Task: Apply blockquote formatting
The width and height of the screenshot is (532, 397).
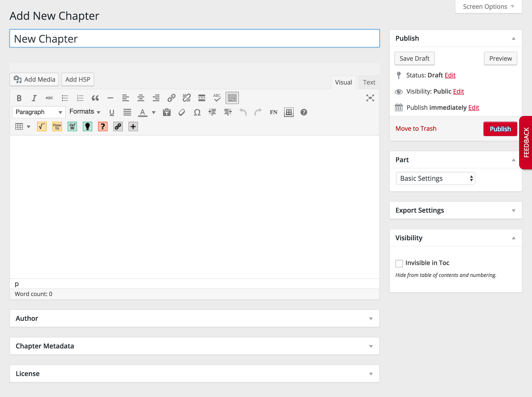Action: (x=95, y=98)
